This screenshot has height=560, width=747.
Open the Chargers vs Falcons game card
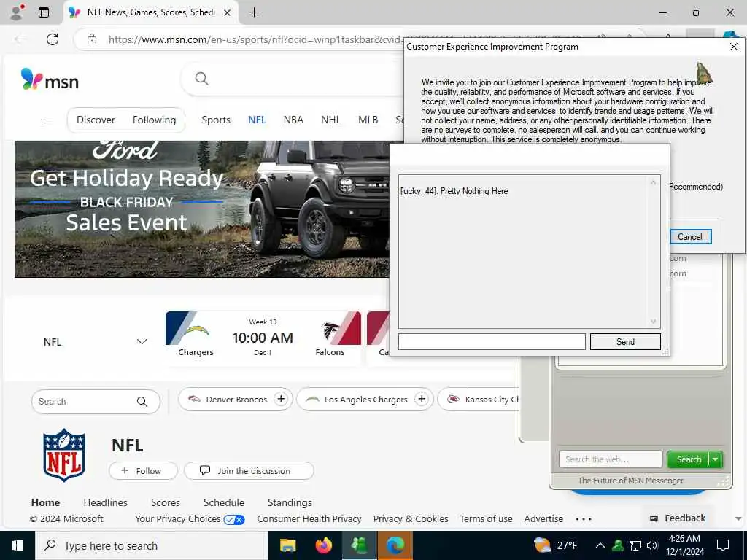(x=263, y=338)
